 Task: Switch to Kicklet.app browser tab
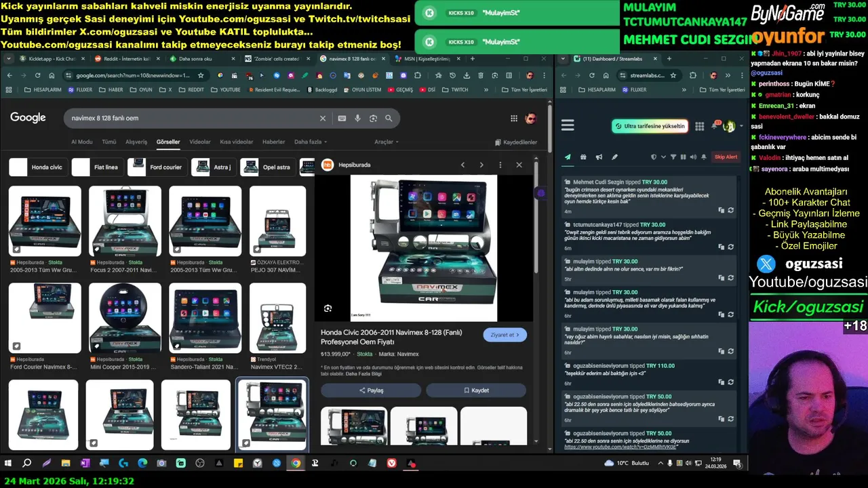52,59
